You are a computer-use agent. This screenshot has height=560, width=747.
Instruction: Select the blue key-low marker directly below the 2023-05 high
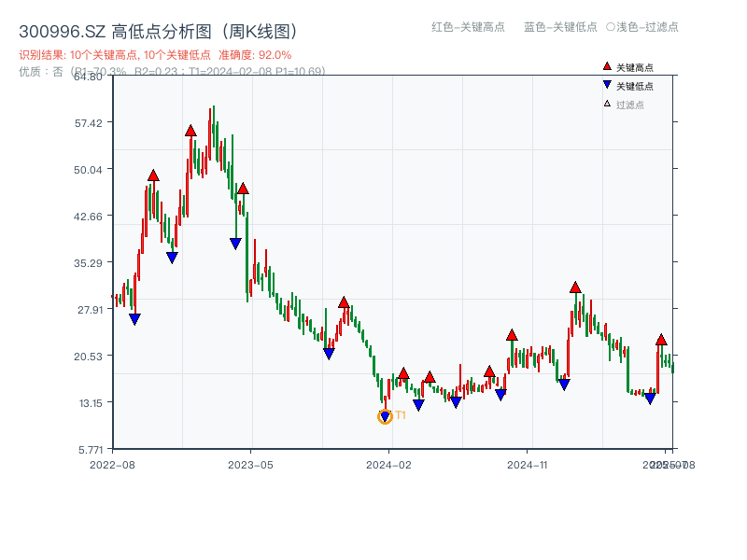tap(235, 244)
